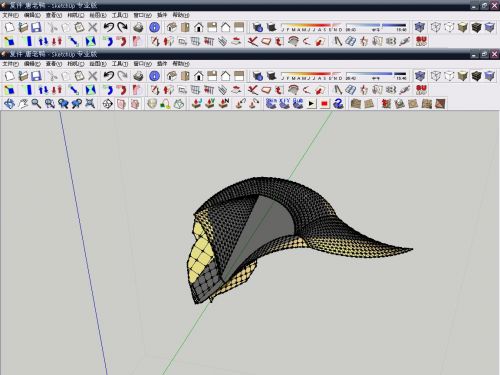Open 编辑(E) menu in front window
This screenshot has height=375, width=500.
(32, 64)
